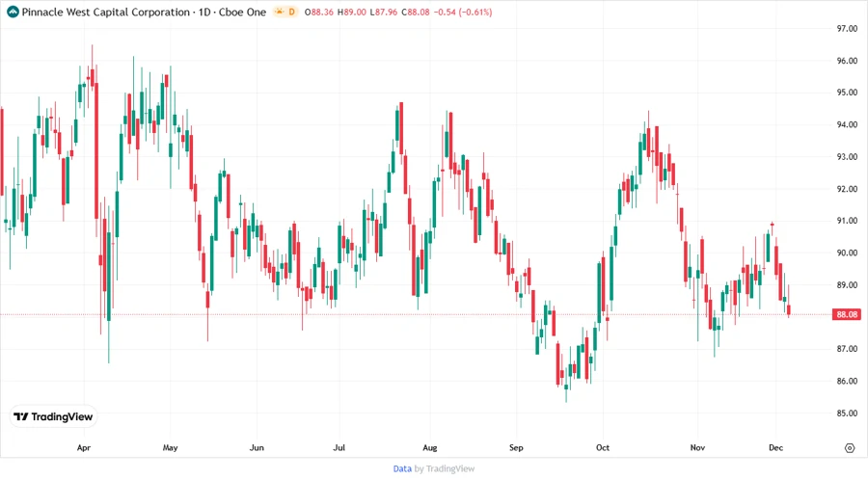The width and height of the screenshot is (868, 480).
Task: Click the red 88.08 current price label
Action: (x=847, y=314)
